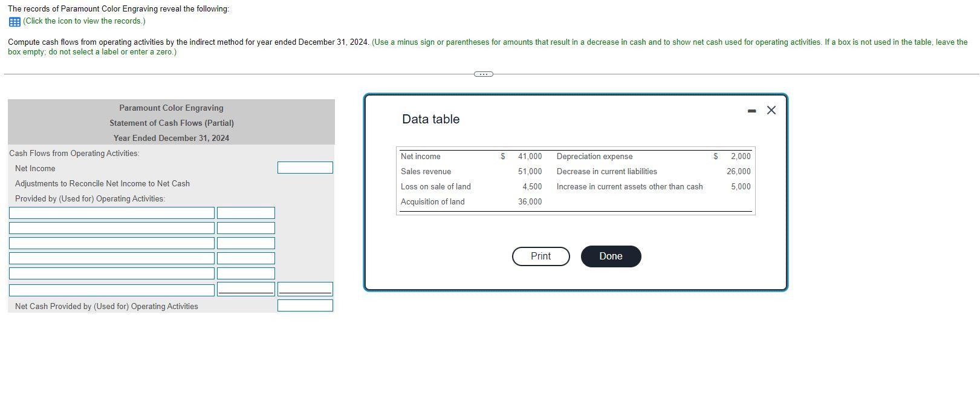Click 'Net income' label in data table
The image size is (980, 398).
[421, 157]
